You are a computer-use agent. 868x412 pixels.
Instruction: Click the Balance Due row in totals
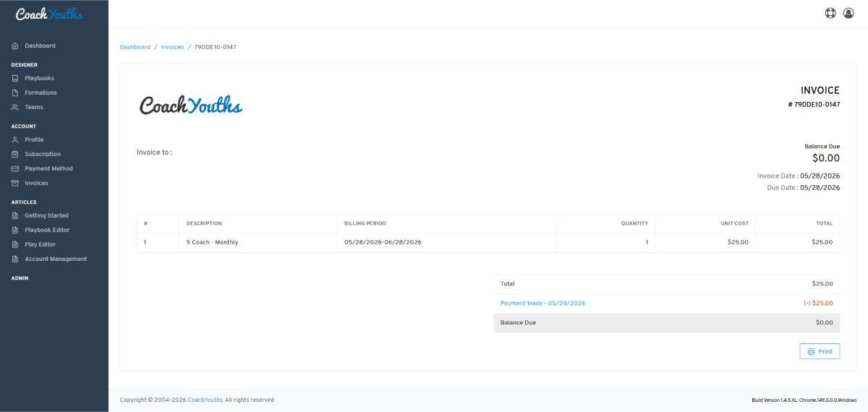point(666,322)
